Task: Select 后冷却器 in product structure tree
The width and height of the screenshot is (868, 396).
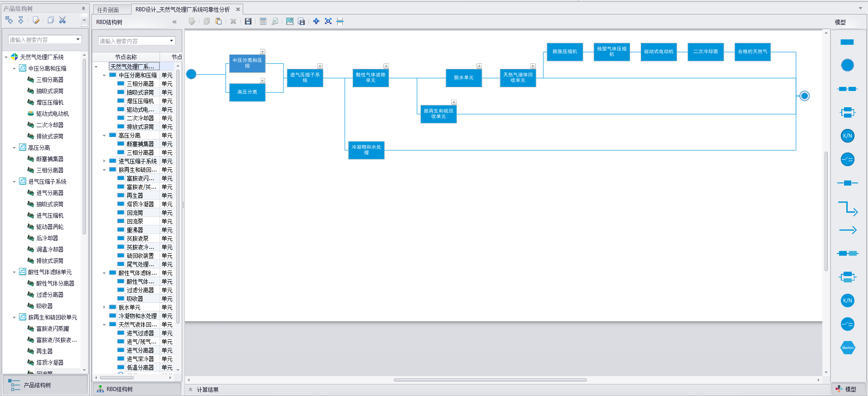Action: point(47,238)
